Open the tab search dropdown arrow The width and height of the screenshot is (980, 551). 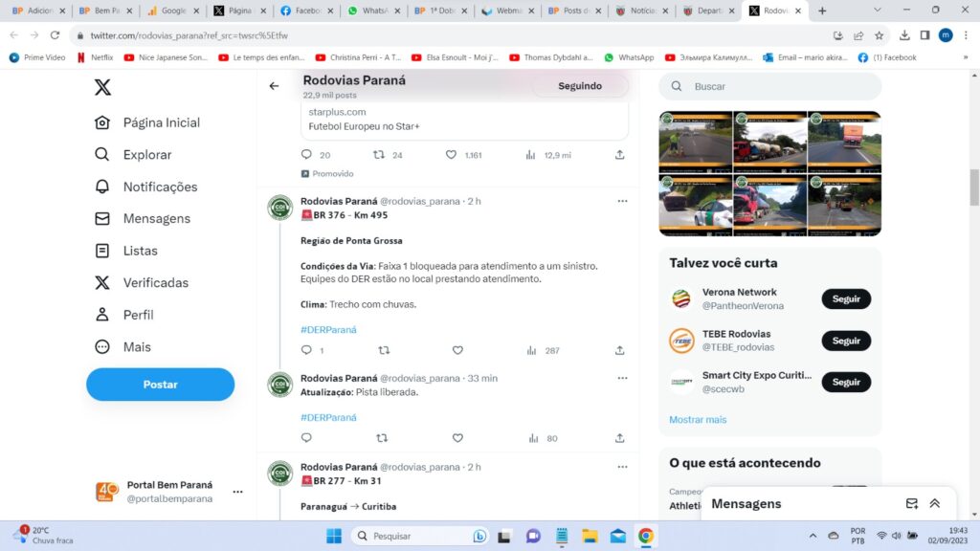pyautogui.click(x=878, y=10)
